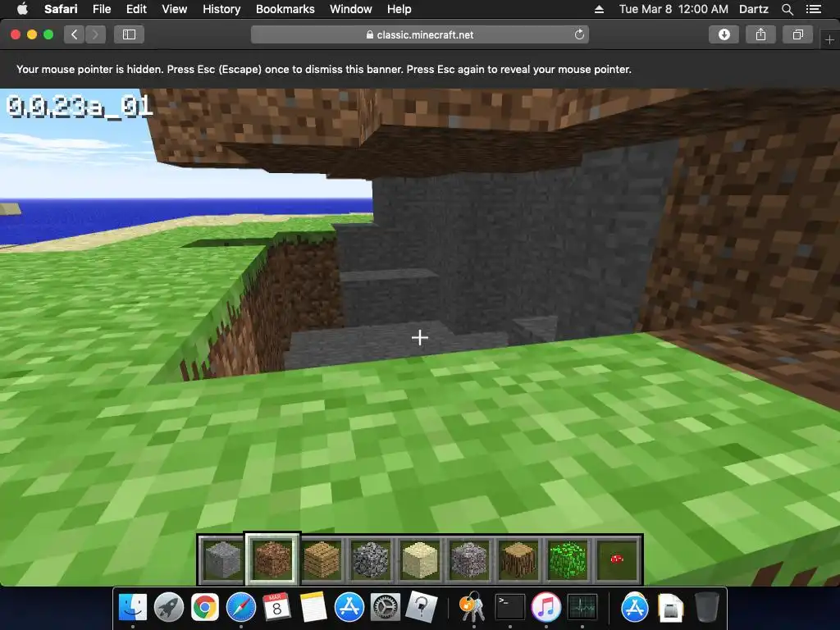Screen dimensions: 840x630
Task: Open Calendar from the Dock
Action: pos(277,608)
